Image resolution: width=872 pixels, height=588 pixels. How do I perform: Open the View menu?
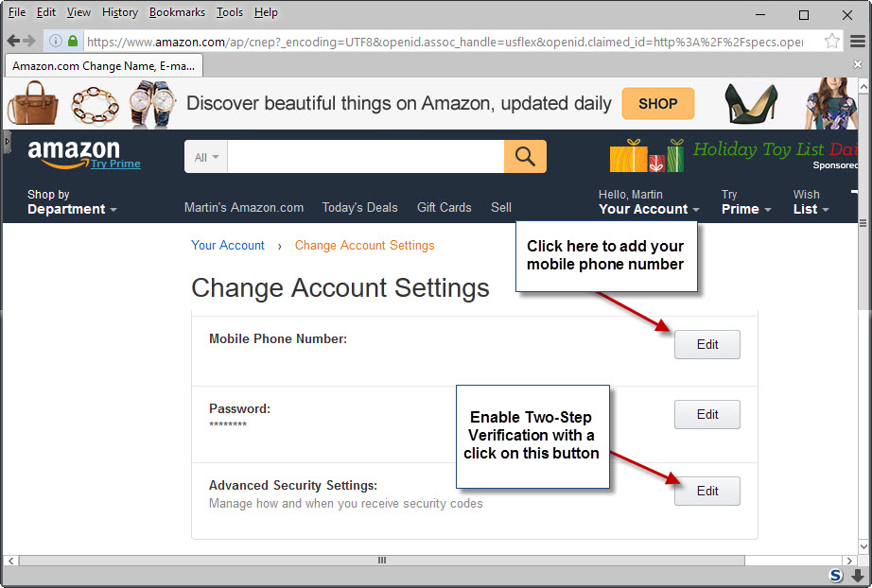pyautogui.click(x=78, y=12)
